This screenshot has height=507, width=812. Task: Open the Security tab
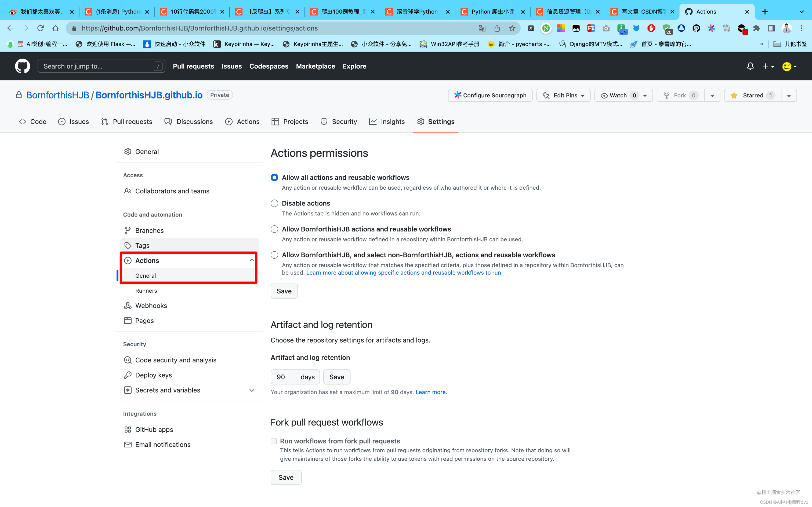(339, 121)
